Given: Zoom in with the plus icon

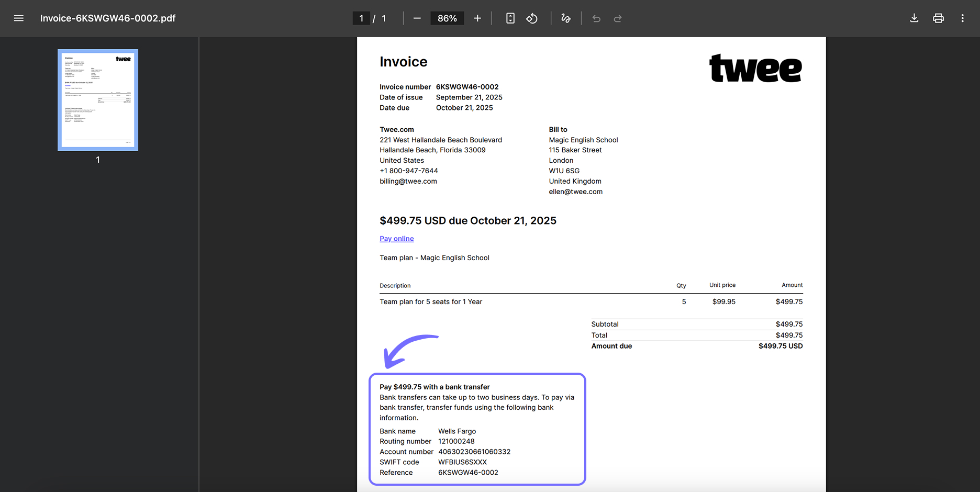Looking at the screenshot, I should tap(477, 18).
